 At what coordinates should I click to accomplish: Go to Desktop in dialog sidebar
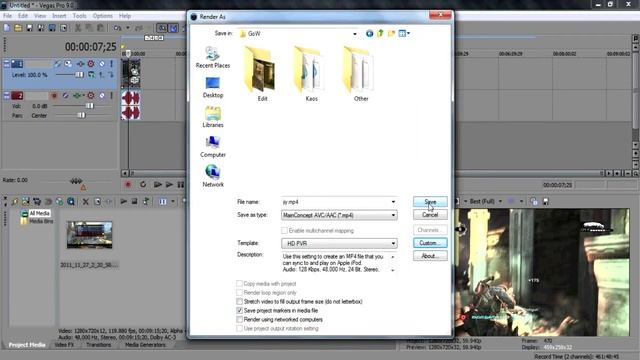(213, 87)
